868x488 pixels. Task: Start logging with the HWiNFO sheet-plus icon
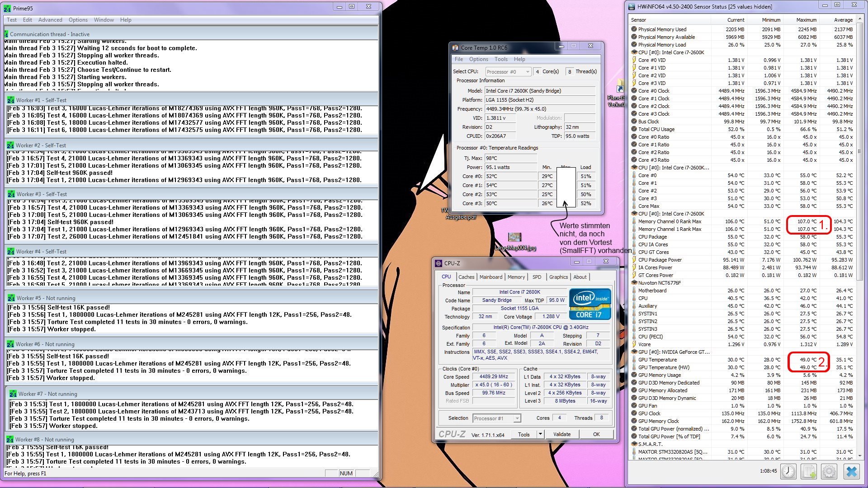808,471
